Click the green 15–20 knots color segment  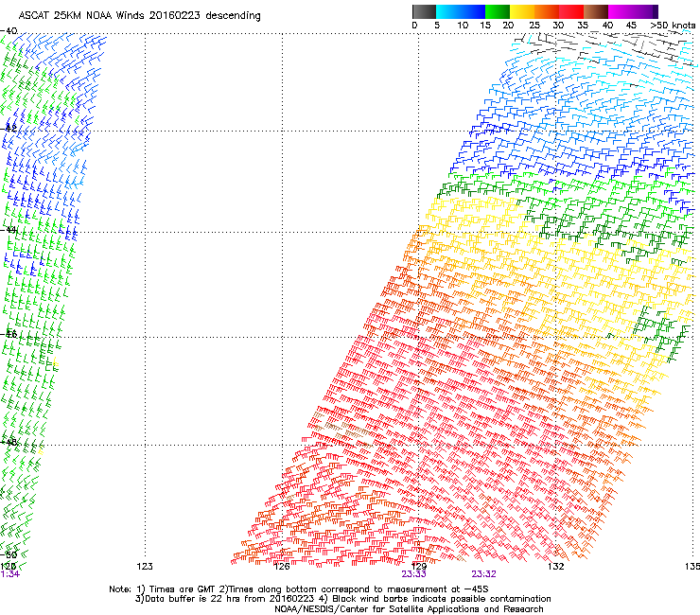[x=498, y=11]
